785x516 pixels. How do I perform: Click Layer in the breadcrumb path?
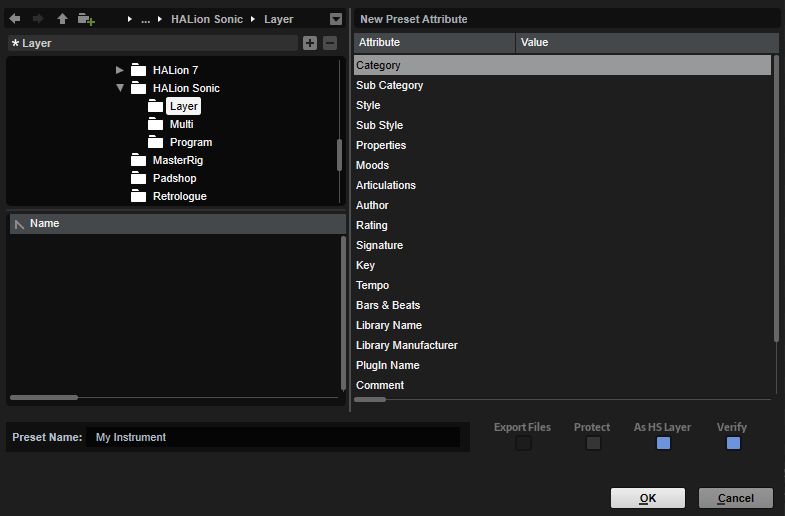click(x=278, y=19)
